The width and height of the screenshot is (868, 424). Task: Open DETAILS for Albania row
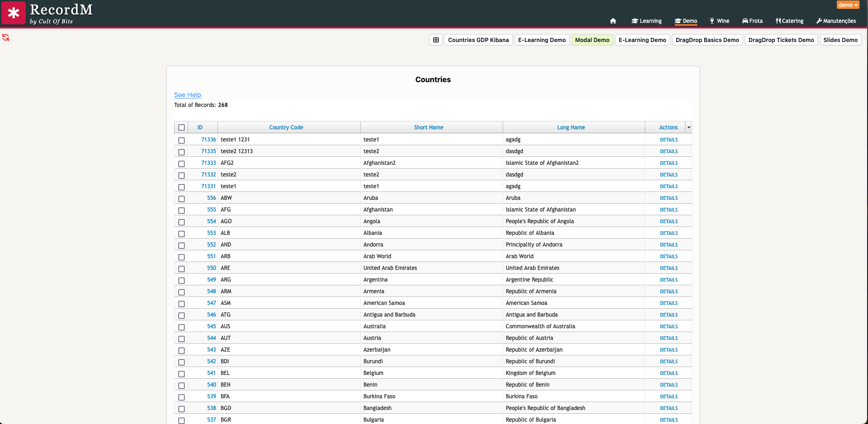point(669,233)
